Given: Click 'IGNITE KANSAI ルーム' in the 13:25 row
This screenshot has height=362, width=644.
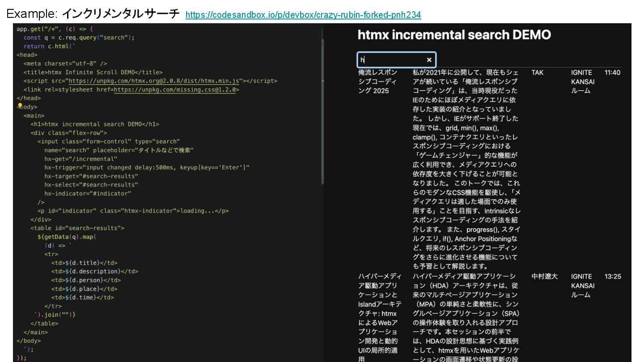Looking at the screenshot, I should (583, 286).
